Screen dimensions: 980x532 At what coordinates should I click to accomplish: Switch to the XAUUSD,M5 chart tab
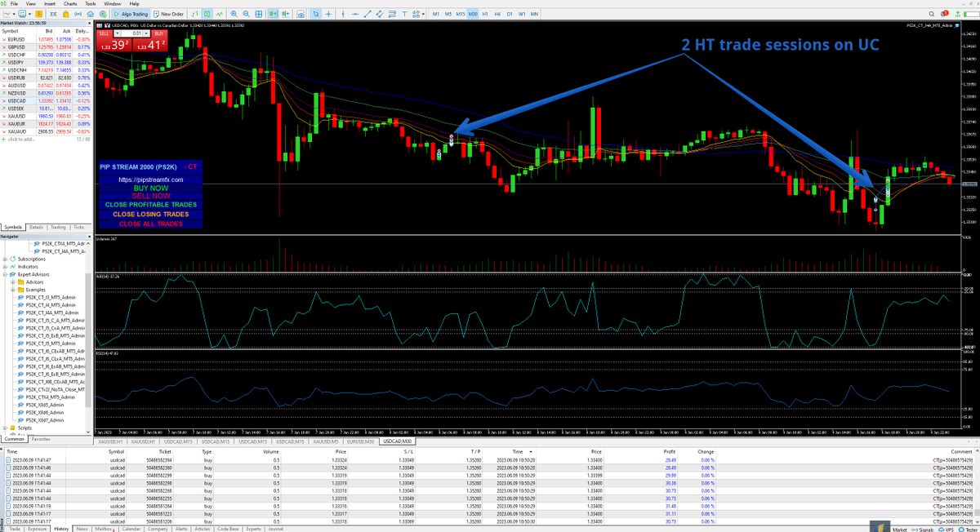coord(324,441)
